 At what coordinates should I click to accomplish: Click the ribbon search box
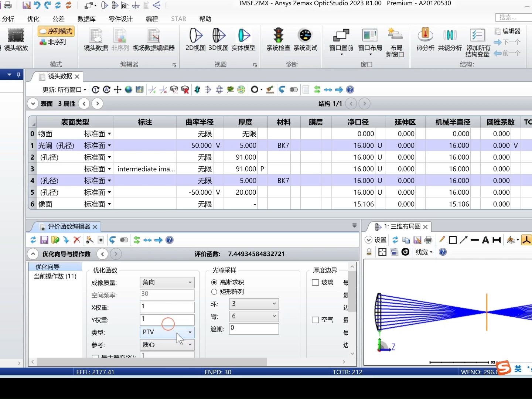click(514, 17)
